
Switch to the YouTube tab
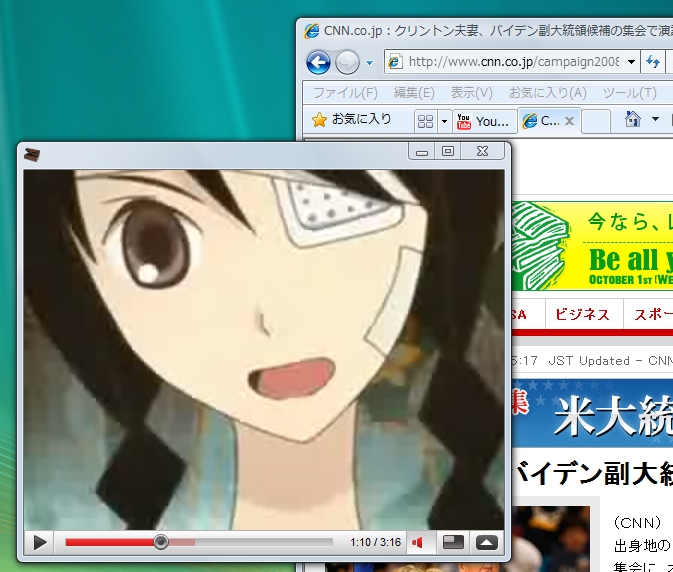click(484, 121)
